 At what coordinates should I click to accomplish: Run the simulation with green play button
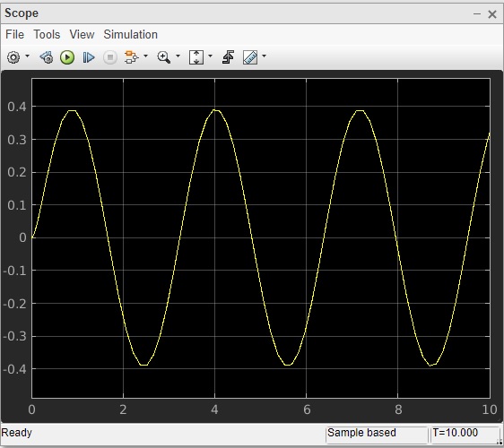pos(67,57)
